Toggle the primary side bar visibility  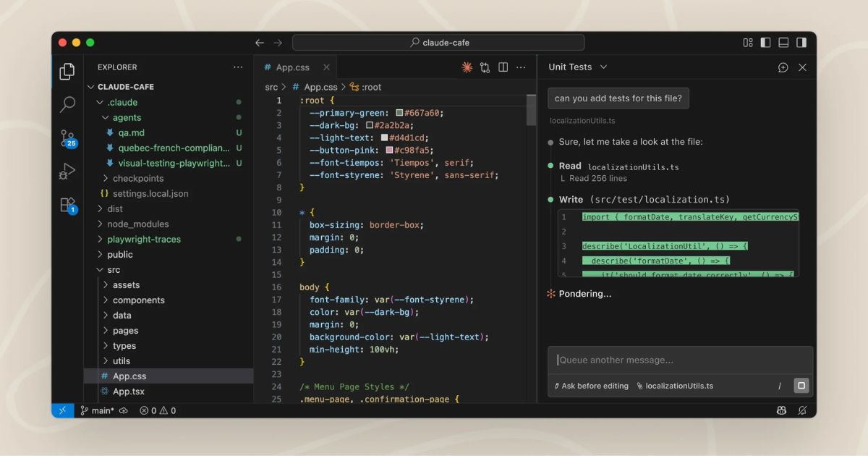765,43
